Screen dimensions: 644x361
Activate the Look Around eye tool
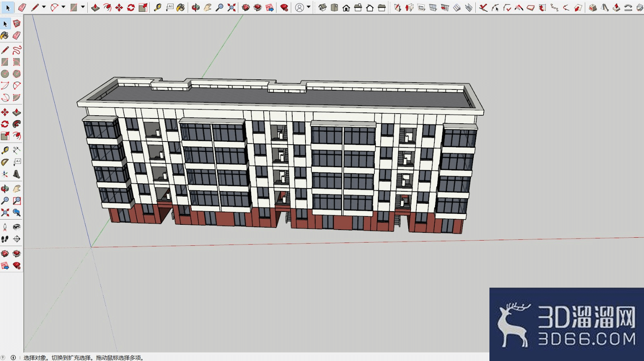[17, 227]
